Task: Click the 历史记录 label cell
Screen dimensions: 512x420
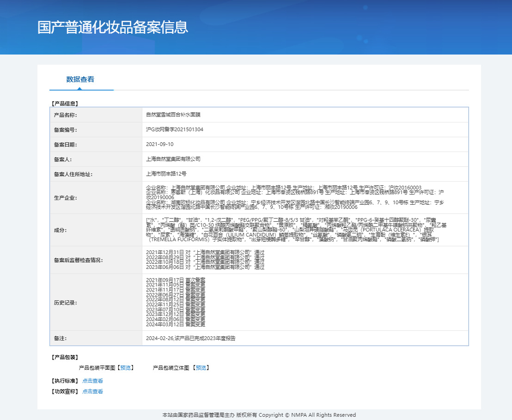Action: click(96, 303)
